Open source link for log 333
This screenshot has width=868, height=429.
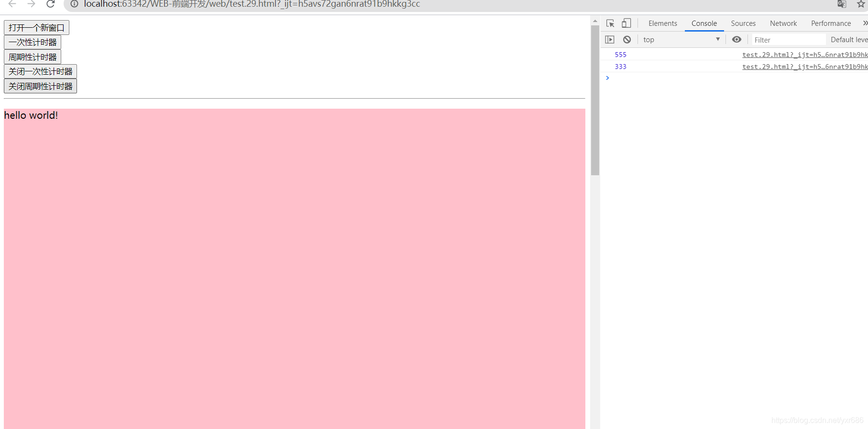[805, 67]
